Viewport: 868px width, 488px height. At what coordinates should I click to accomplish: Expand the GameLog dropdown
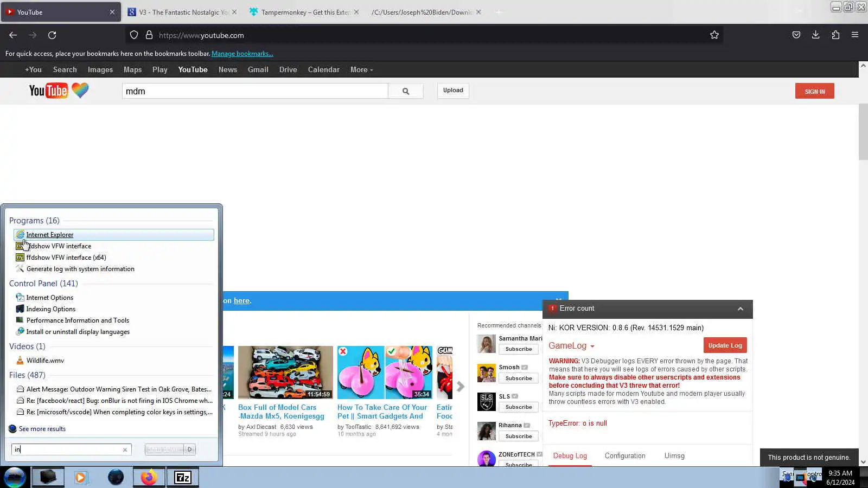pyautogui.click(x=571, y=346)
